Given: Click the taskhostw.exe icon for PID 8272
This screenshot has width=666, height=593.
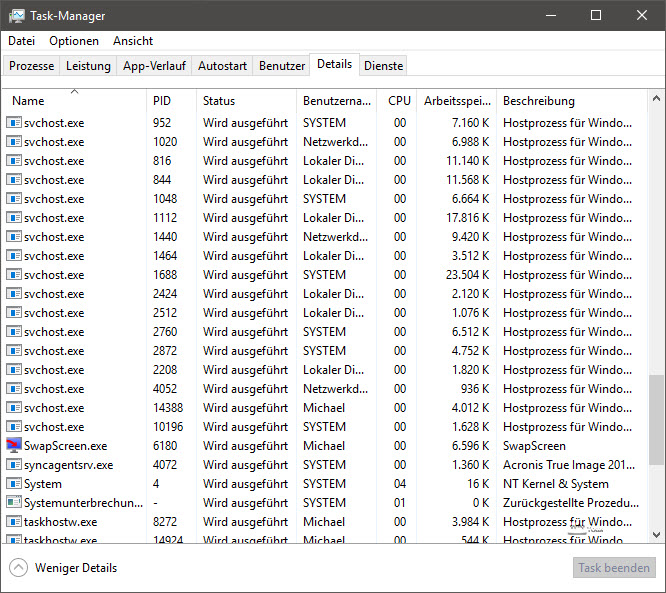Looking at the screenshot, I should click(x=14, y=522).
